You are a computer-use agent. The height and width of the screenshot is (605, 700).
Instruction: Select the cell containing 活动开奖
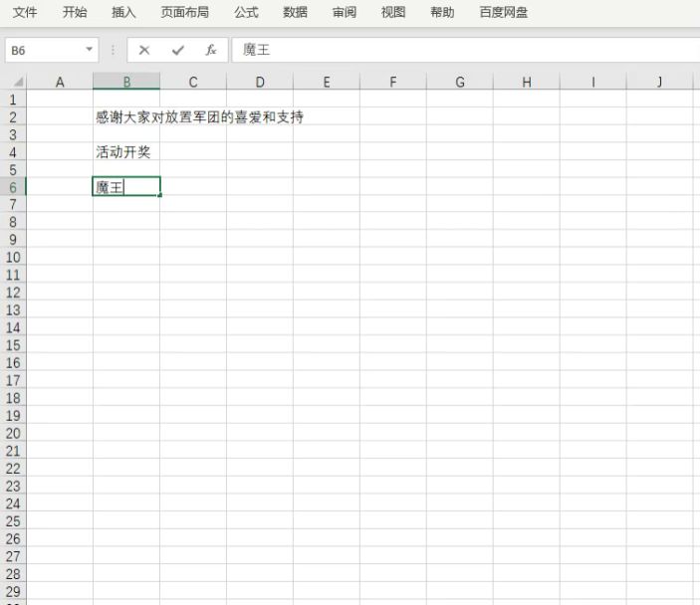(124, 152)
